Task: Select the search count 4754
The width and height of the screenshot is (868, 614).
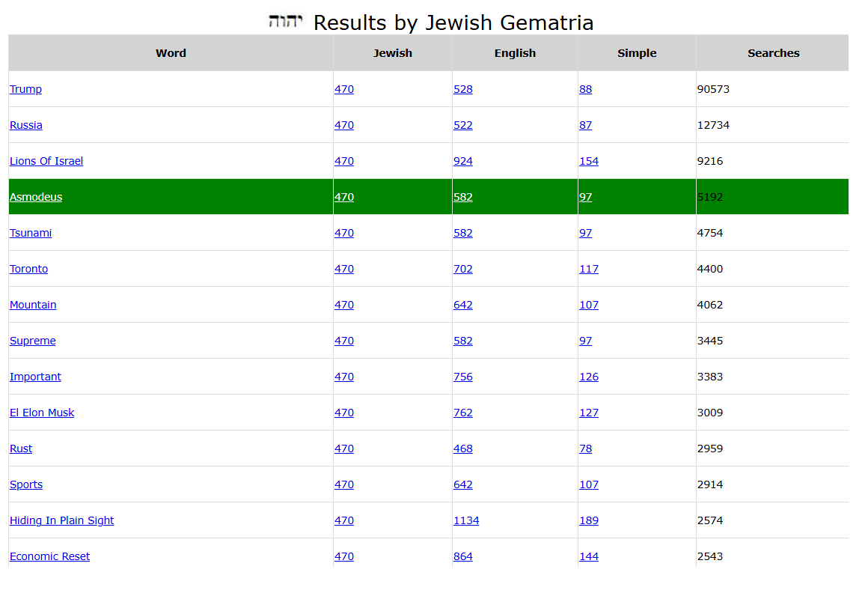Action: pyautogui.click(x=710, y=234)
